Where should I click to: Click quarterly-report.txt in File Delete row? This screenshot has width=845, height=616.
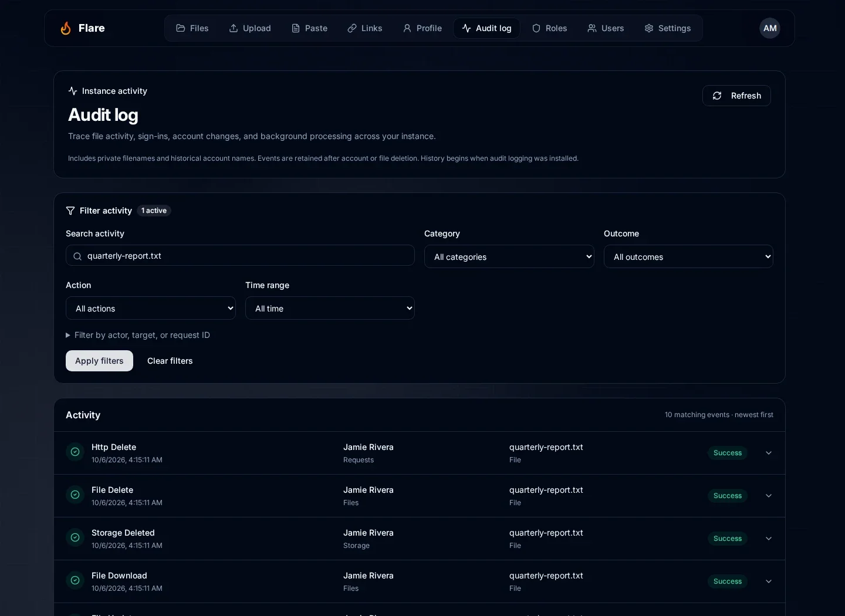(546, 490)
